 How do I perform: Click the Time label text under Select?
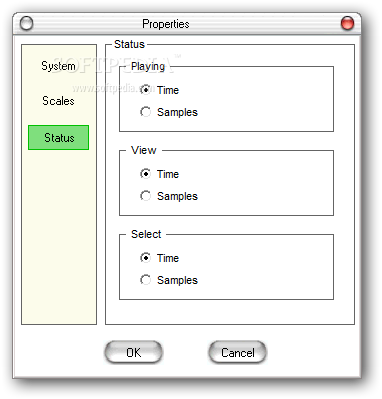coord(168,258)
